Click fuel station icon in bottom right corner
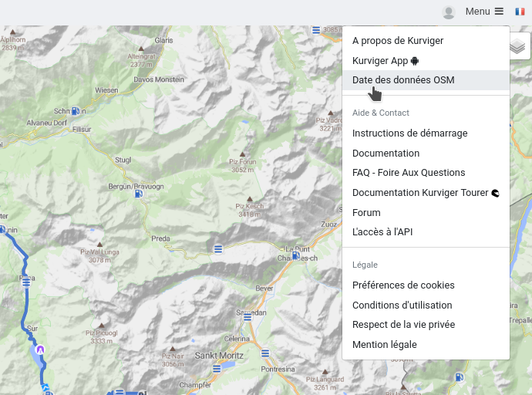 click(460, 377)
